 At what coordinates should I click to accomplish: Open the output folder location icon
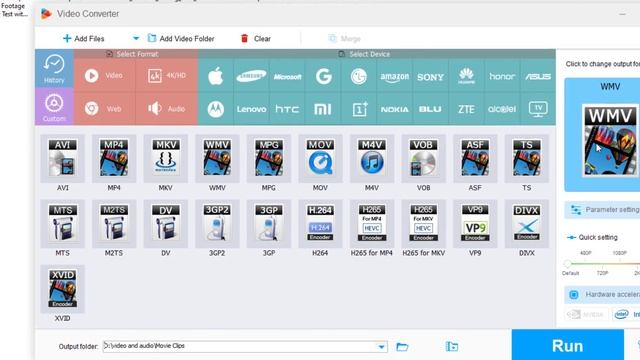(451, 347)
